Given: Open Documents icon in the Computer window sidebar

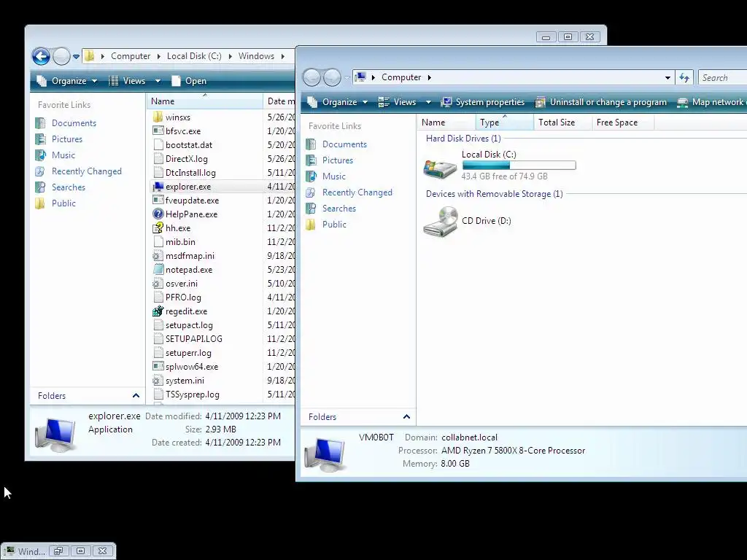Looking at the screenshot, I should point(311,144).
